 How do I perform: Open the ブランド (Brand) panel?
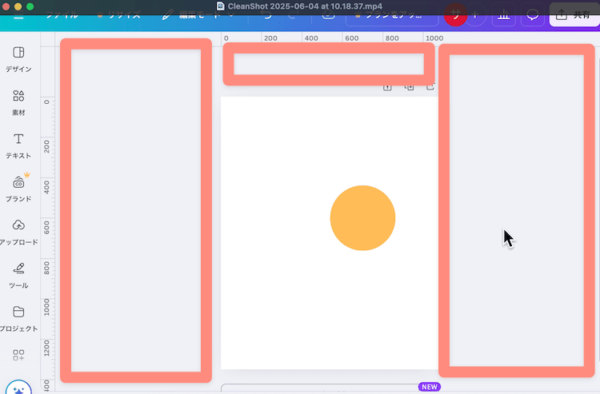pos(18,189)
